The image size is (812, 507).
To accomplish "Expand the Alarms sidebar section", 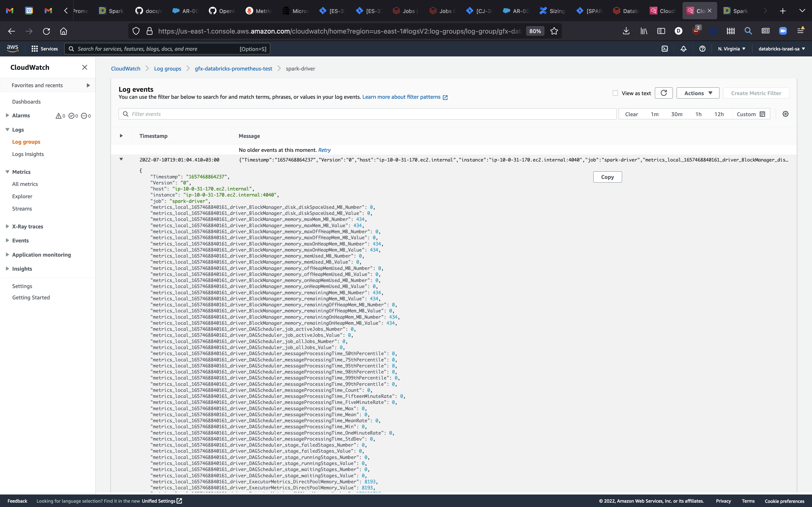I will tap(7, 115).
